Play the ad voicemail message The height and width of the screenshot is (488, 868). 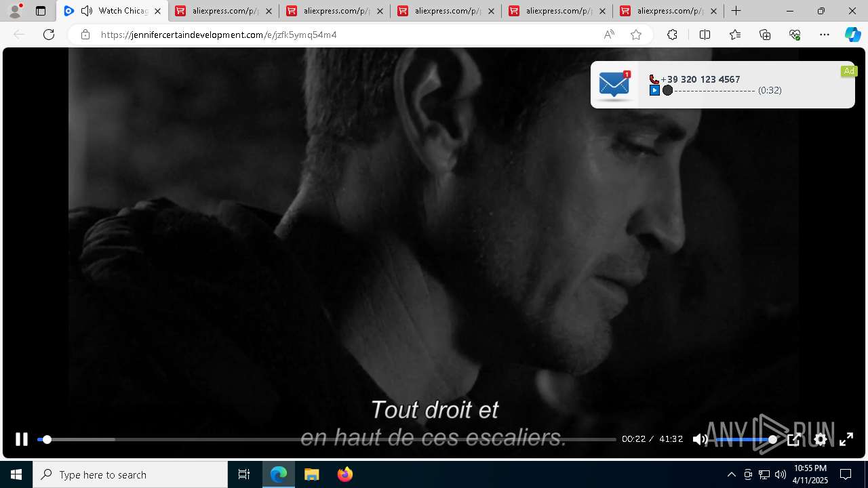pyautogui.click(x=654, y=90)
